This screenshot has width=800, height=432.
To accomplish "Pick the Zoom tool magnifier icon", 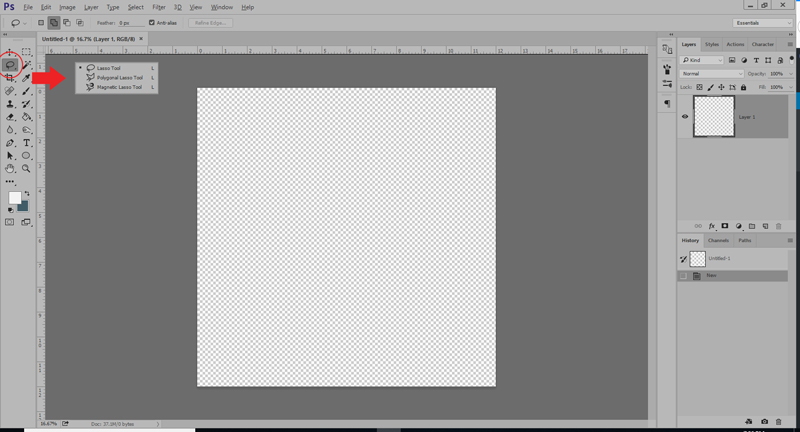I will click(x=26, y=168).
